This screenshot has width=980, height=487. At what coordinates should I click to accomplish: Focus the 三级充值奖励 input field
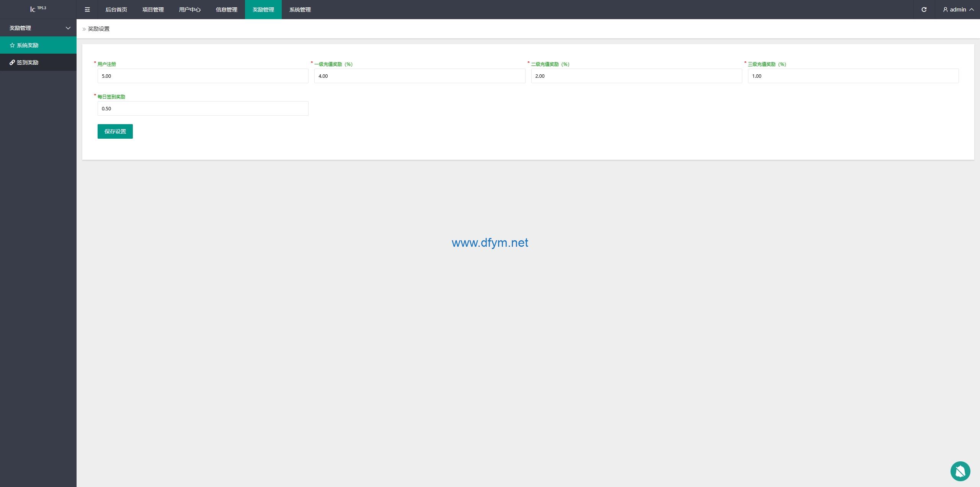tap(853, 76)
